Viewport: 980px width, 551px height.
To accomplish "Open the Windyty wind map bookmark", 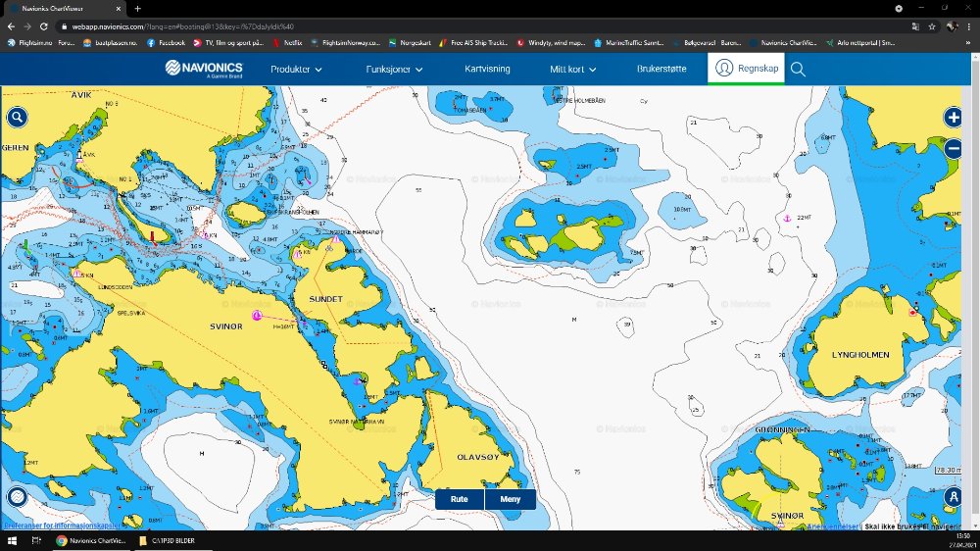I will tap(551, 42).
